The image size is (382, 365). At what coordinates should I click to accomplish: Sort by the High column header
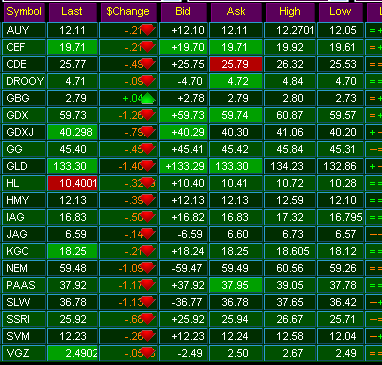coord(290,12)
